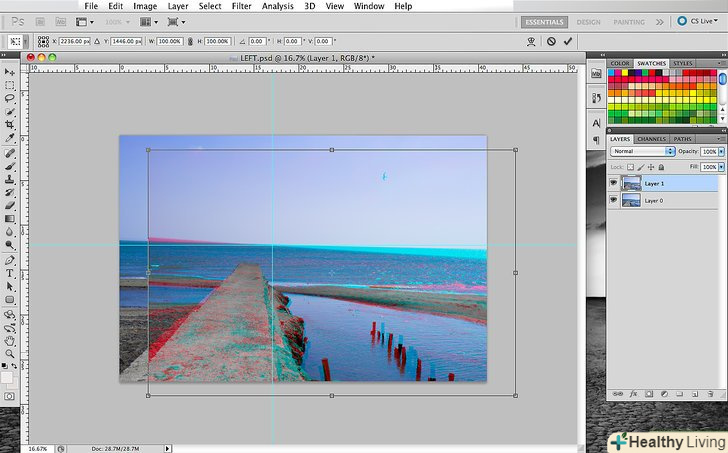Pick the Crop tool
The height and width of the screenshot is (453, 728).
(x=10, y=126)
